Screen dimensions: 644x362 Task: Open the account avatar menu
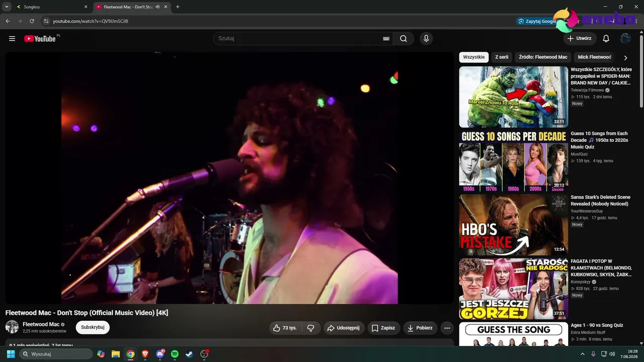tap(625, 39)
